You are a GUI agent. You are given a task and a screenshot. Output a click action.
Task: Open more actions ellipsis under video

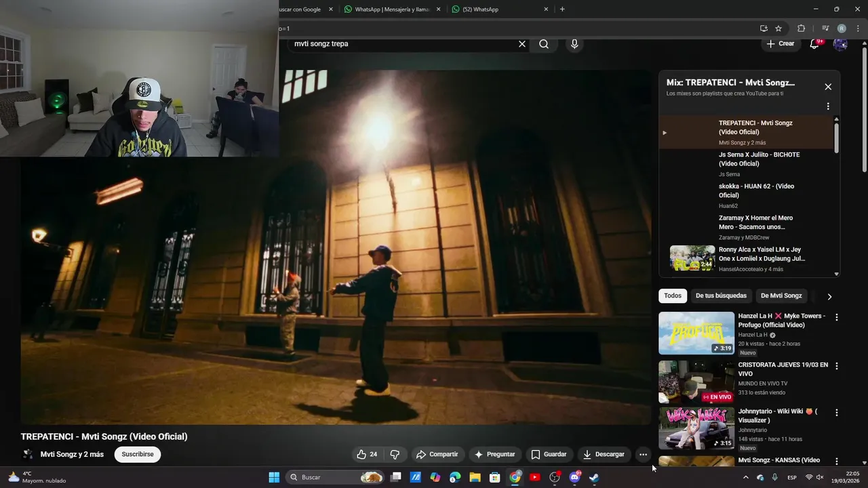coord(643,454)
